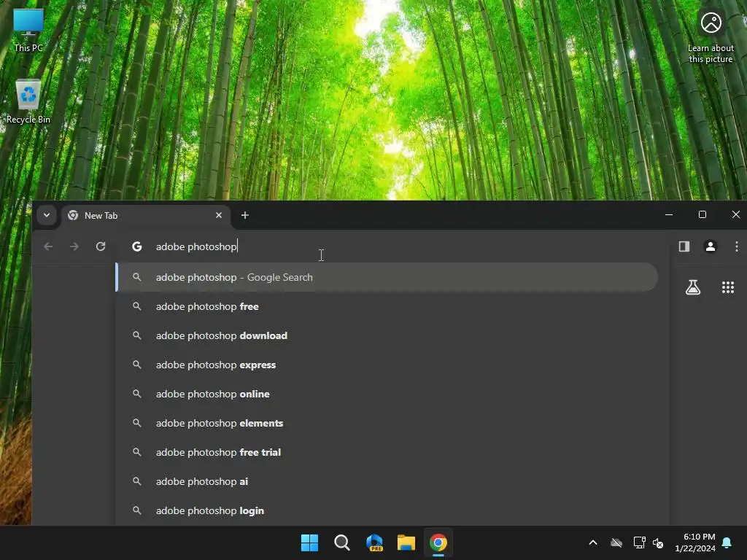Minimize the Chrome window
The width and height of the screenshot is (747, 560).
coord(669,215)
